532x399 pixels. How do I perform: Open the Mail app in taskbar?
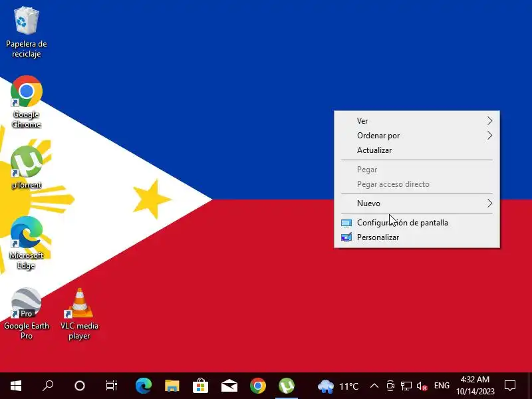coord(229,386)
